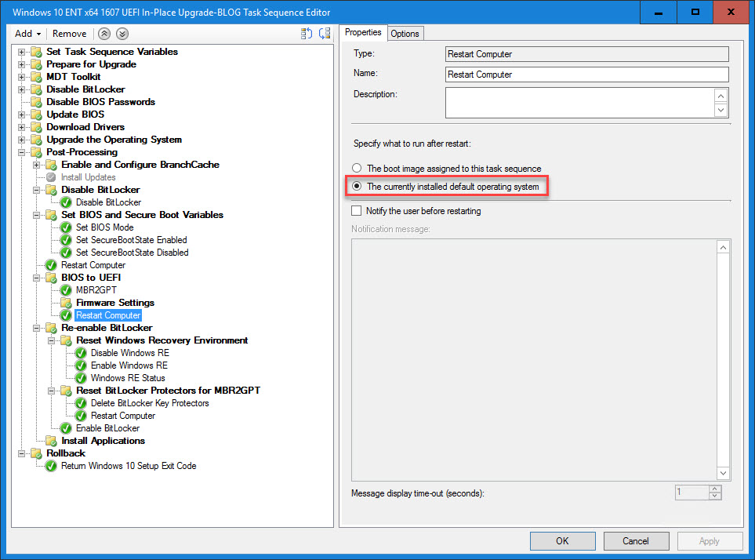Click the Firmware Settings folder icon
The width and height of the screenshot is (755, 560).
pyautogui.click(x=67, y=303)
